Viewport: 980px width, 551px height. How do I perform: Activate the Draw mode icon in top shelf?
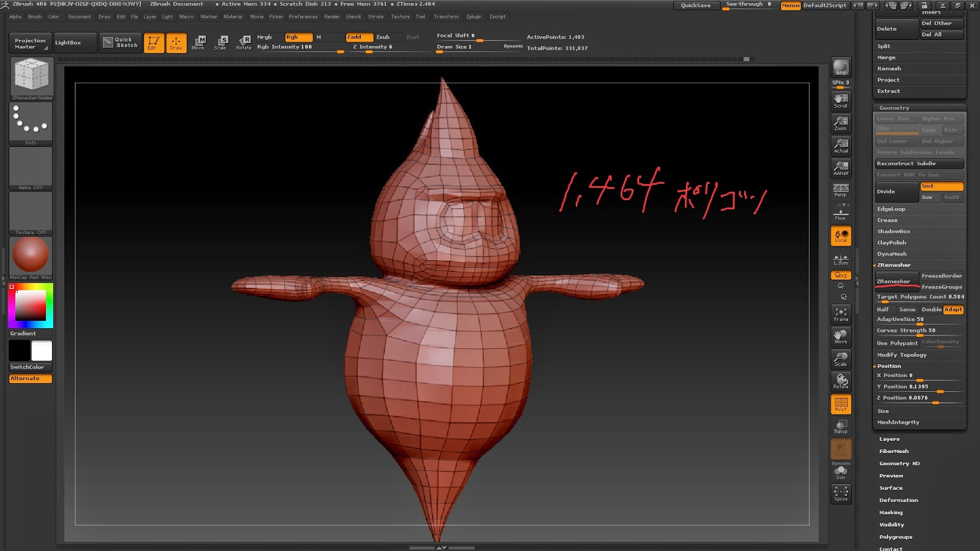pos(176,43)
